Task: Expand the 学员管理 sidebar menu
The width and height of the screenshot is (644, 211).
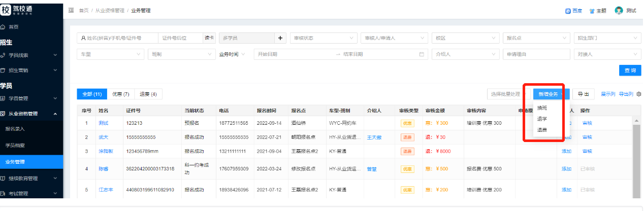Action: tap(31, 98)
